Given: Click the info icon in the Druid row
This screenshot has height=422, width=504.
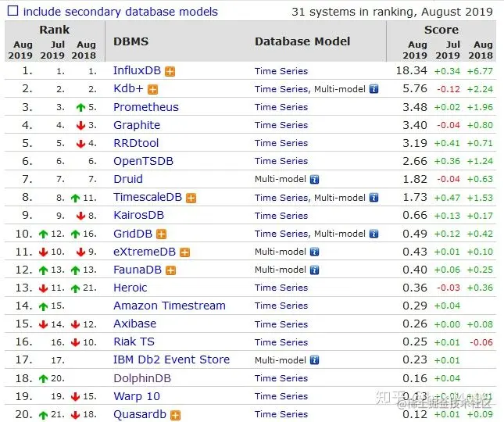Looking at the screenshot, I should (314, 179).
